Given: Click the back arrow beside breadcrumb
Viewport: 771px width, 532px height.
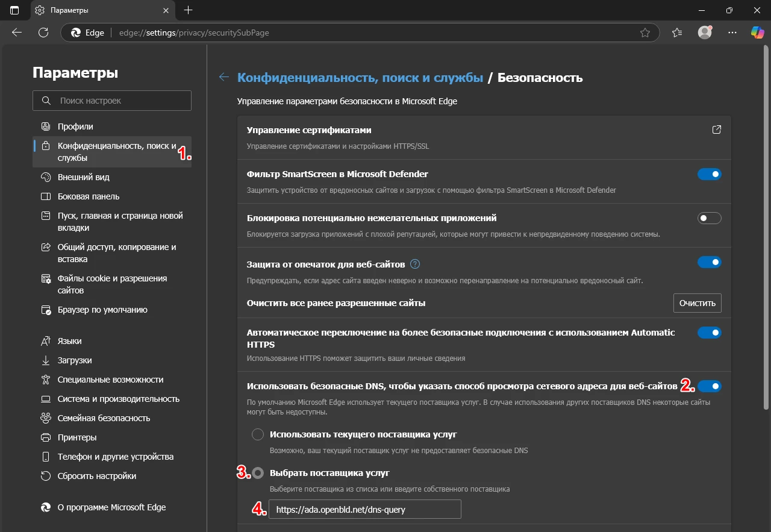Looking at the screenshot, I should click(x=224, y=77).
